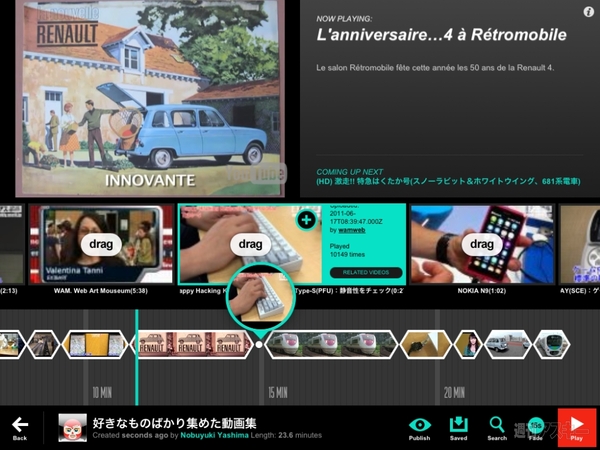Viewport: 600px width, 450px height.
Task: Click the 20 MIN timeline label
Action: coord(454,392)
